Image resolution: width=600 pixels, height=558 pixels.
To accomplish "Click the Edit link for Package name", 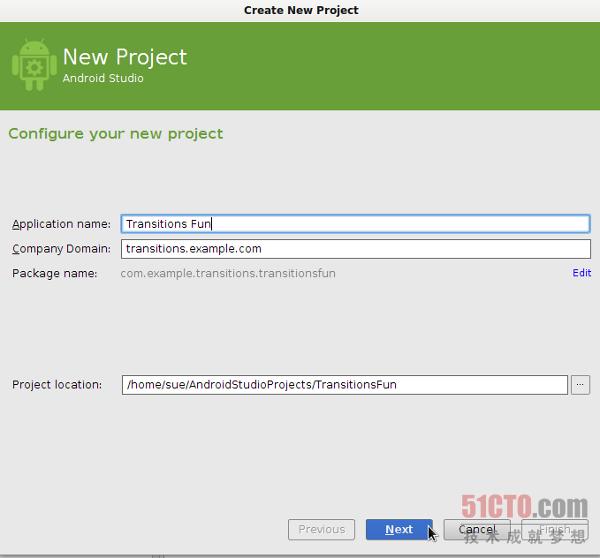I will [x=582, y=273].
